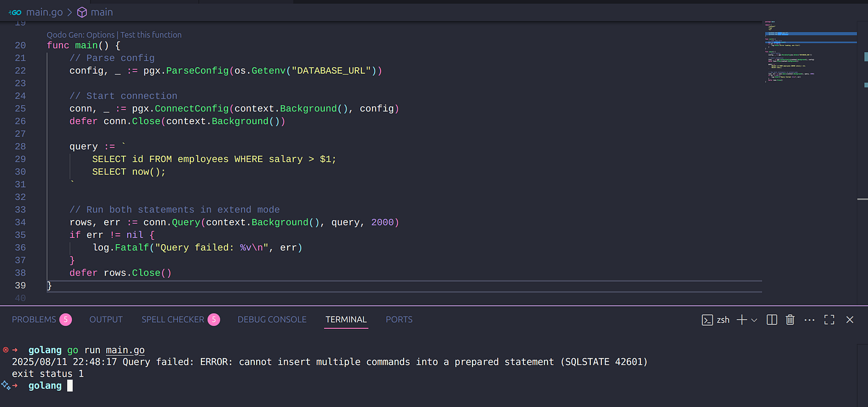Screen dimensions: 868x407
Task: Close the terminal panel
Action: click(850, 320)
